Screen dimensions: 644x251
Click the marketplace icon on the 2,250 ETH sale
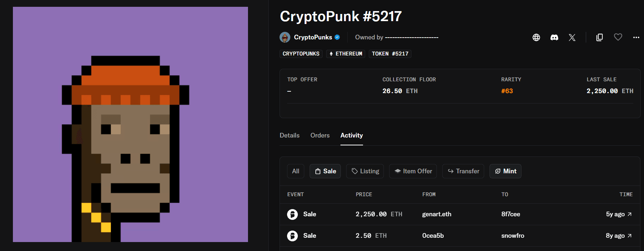pos(293,214)
